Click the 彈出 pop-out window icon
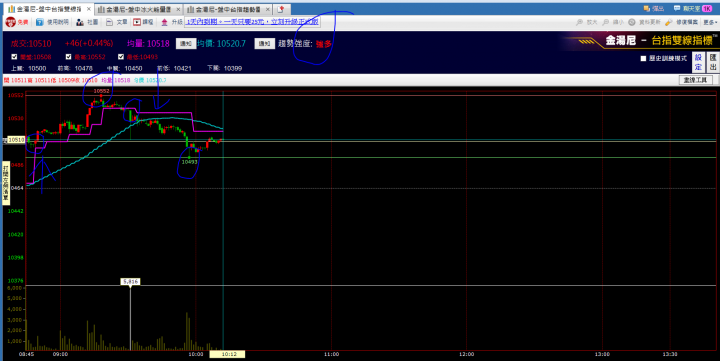This screenshot has width=720, height=361. (647, 9)
